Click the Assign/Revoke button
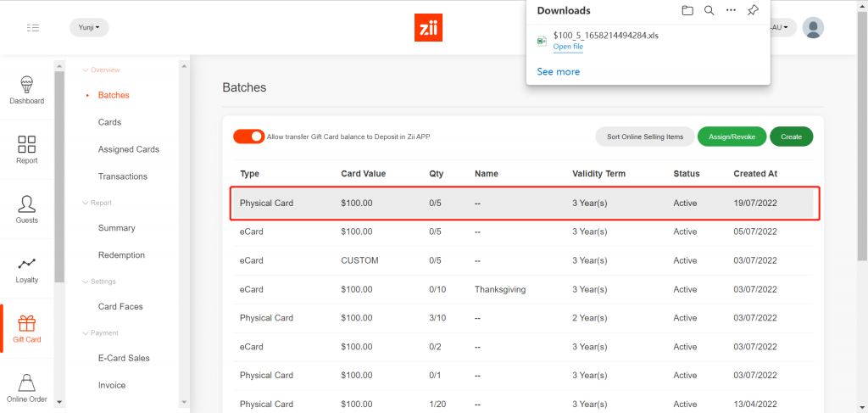This screenshot has width=868, height=413. 732,137
